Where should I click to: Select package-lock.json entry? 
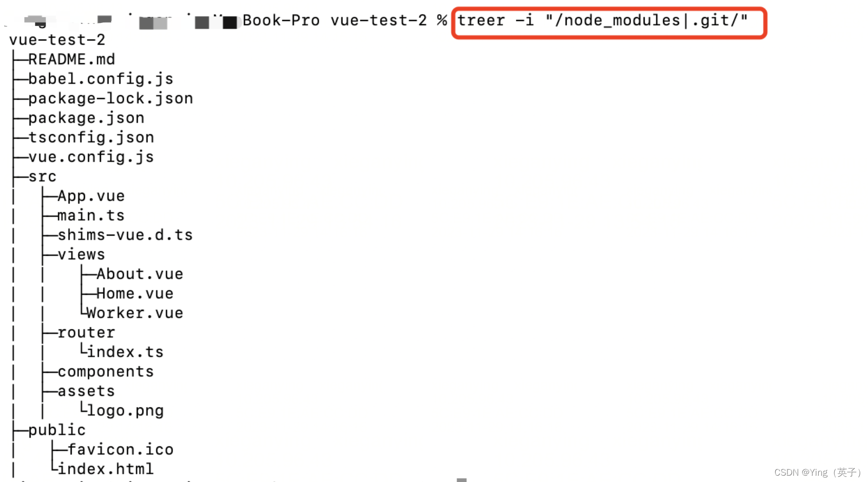(111, 99)
